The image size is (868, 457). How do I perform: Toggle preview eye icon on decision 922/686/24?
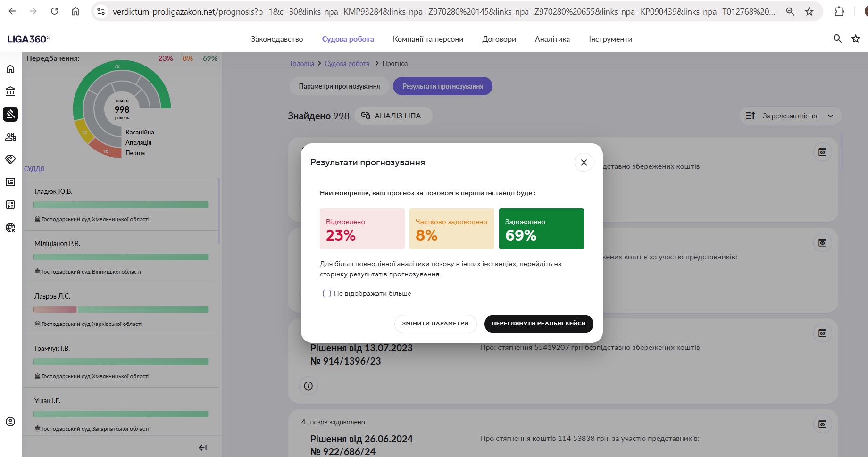point(822,424)
